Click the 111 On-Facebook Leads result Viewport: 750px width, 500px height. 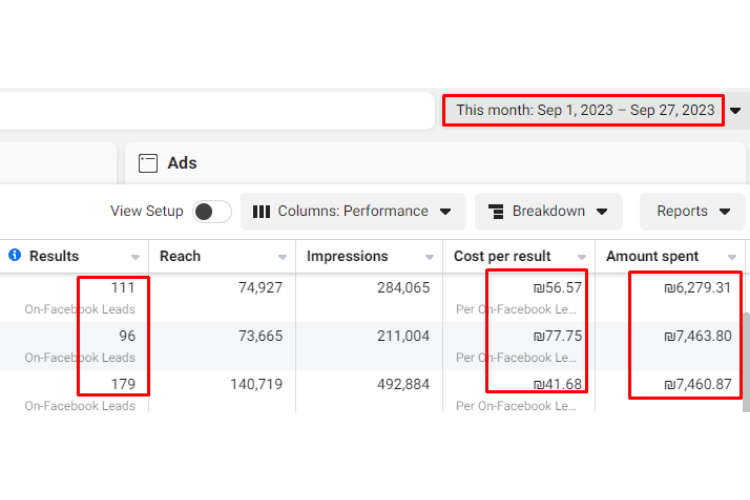tap(79, 298)
